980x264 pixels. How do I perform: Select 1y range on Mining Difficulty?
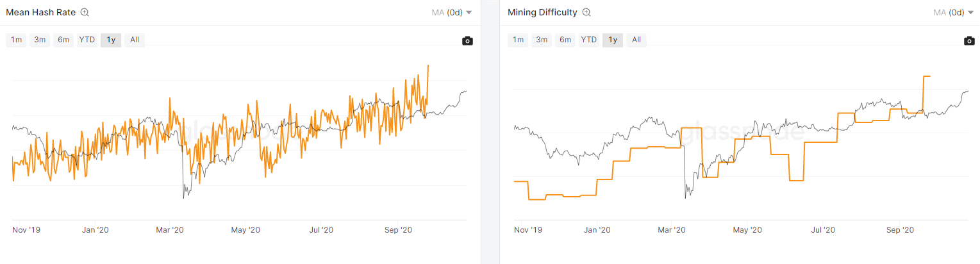(613, 40)
